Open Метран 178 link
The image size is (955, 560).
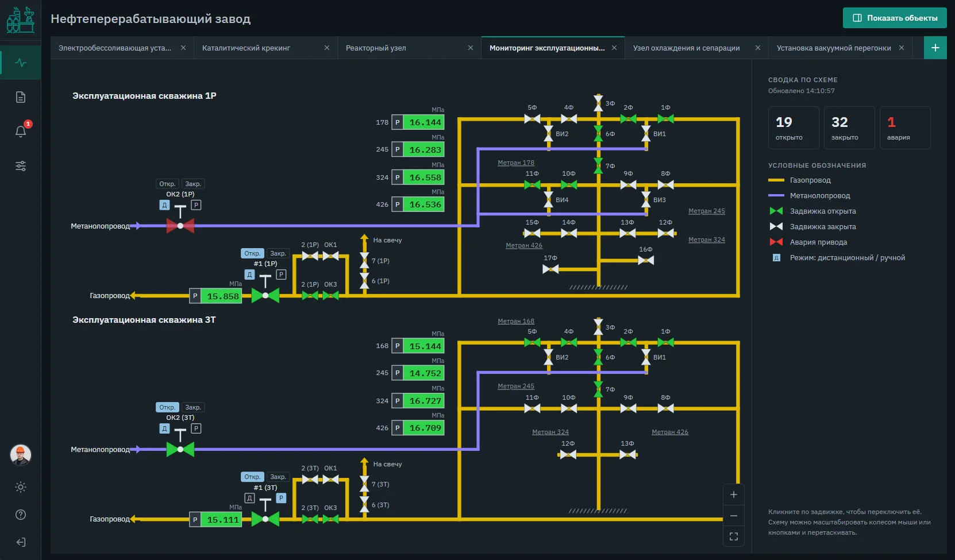point(516,163)
